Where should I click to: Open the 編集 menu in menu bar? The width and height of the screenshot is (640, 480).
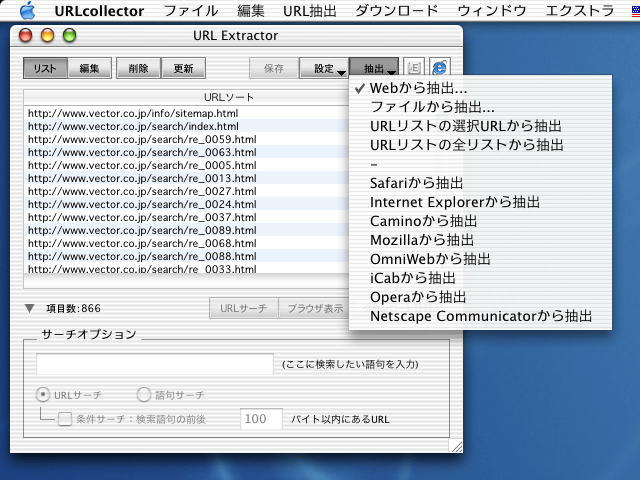[251, 11]
